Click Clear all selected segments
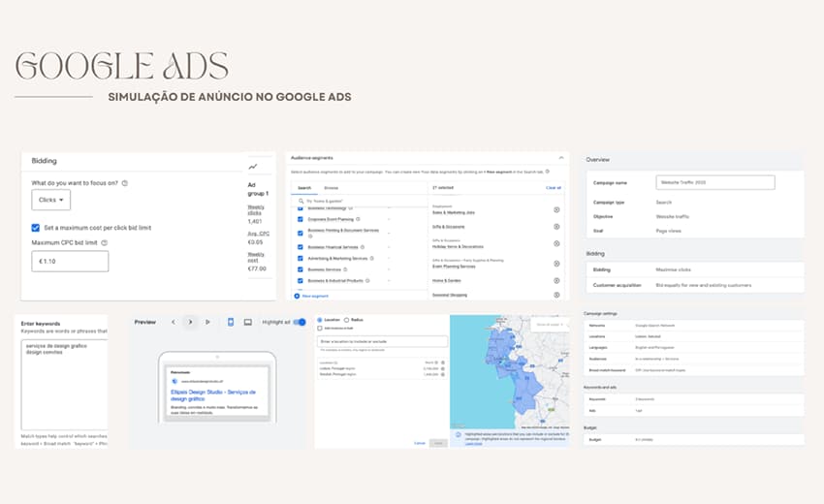 click(554, 188)
